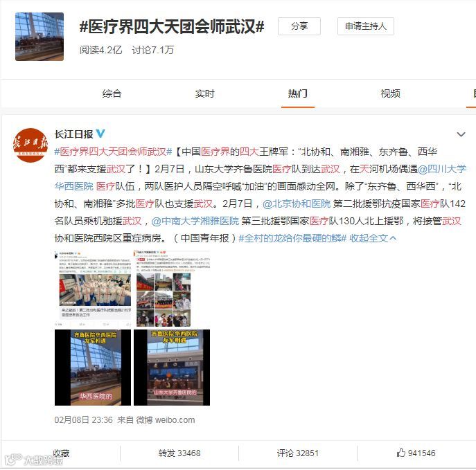This screenshot has height=470, width=476.
Task: Open the topic cover image thumbnail
Action: [39, 37]
